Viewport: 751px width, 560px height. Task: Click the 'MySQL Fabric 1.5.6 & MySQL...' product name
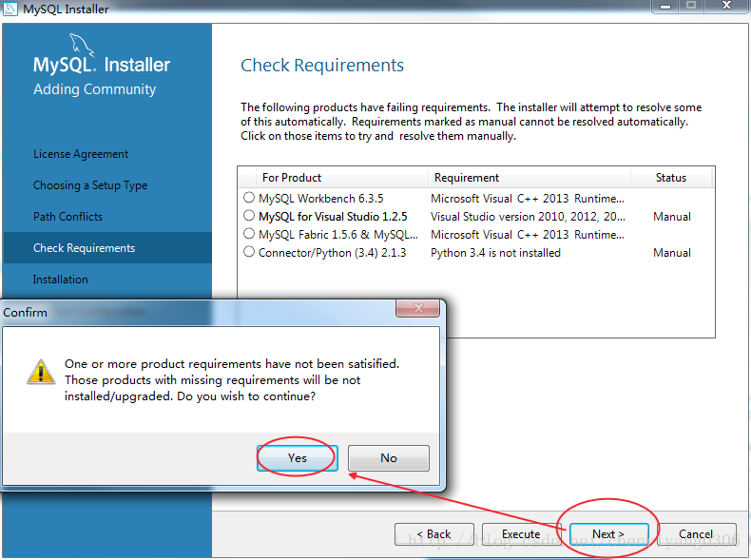pyautogui.click(x=338, y=235)
